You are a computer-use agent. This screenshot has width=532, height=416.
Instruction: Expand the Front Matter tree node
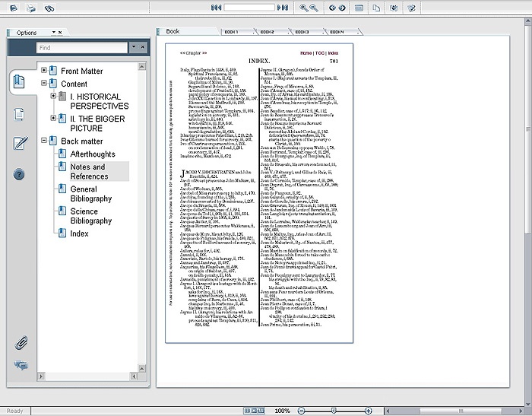(44, 70)
